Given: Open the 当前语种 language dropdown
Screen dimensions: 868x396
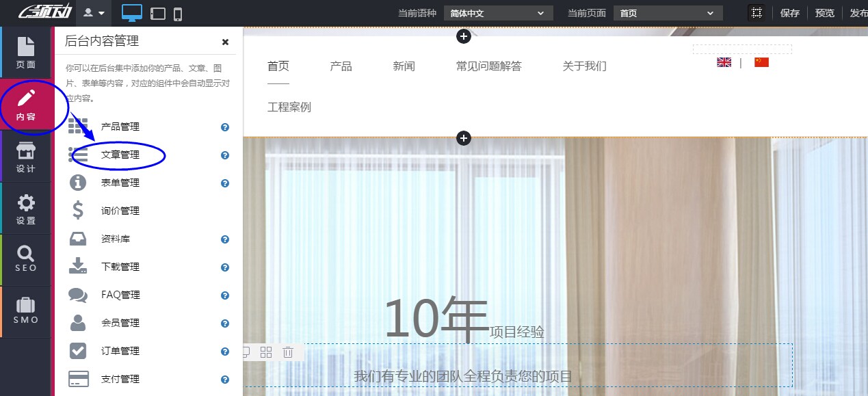Looking at the screenshot, I should (x=497, y=12).
